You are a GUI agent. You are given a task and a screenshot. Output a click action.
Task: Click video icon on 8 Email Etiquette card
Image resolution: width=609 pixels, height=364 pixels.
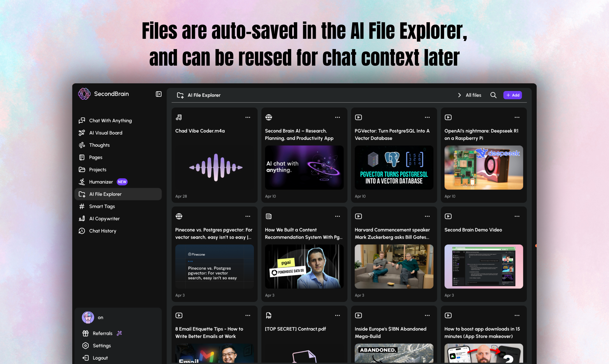pyautogui.click(x=179, y=315)
